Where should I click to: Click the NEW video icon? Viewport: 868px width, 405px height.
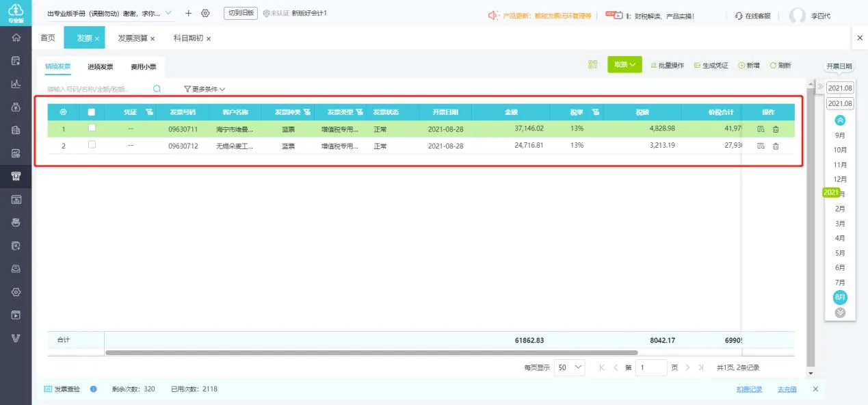click(614, 14)
